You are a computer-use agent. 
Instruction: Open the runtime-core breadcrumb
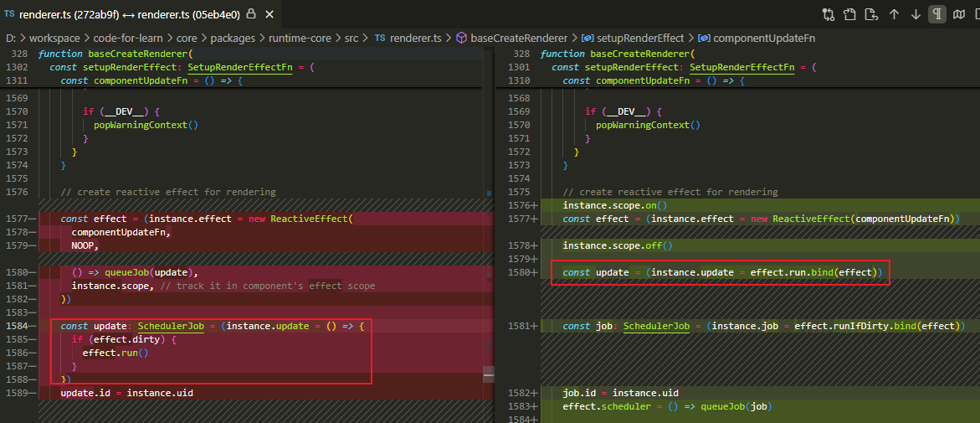[300, 39]
